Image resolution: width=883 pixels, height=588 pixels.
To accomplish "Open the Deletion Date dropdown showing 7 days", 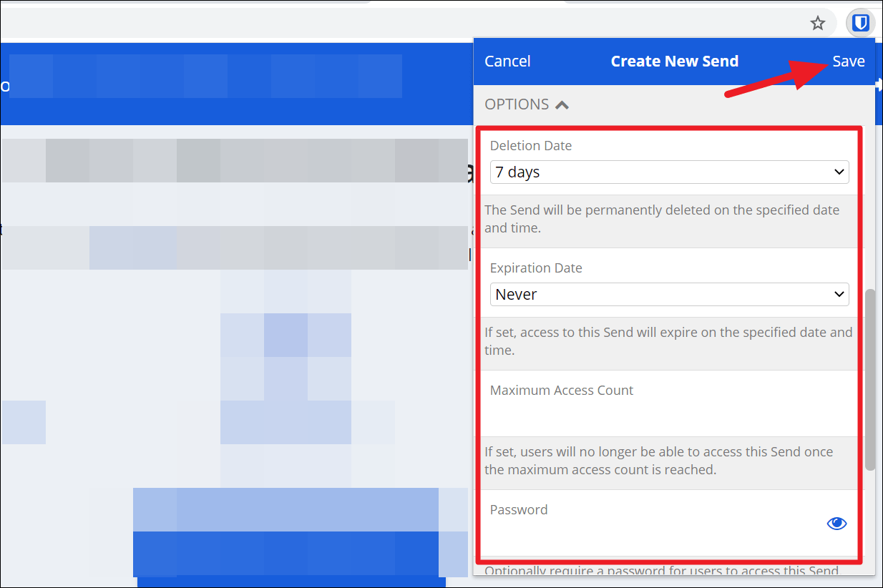I will click(669, 172).
